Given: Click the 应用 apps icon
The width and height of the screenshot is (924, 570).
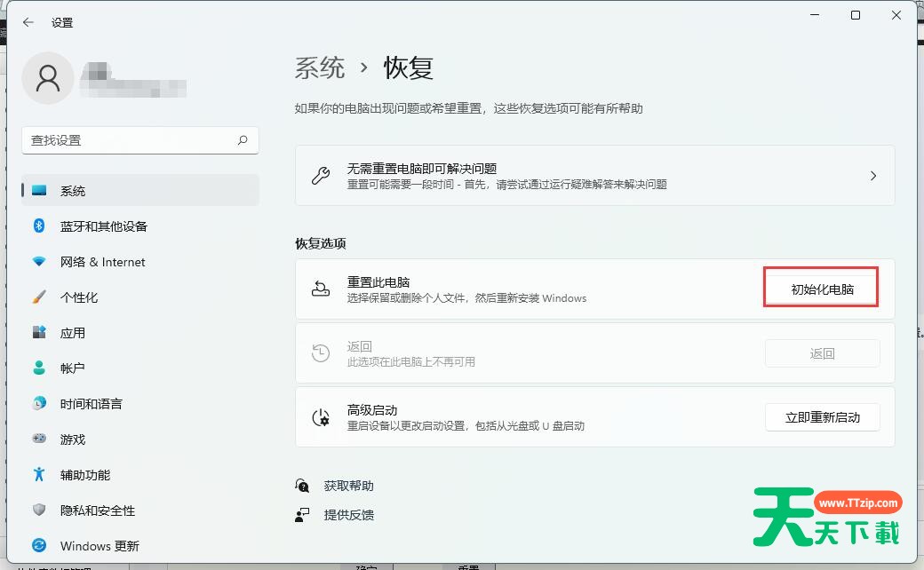Looking at the screenshot, I should pos(39,333).
